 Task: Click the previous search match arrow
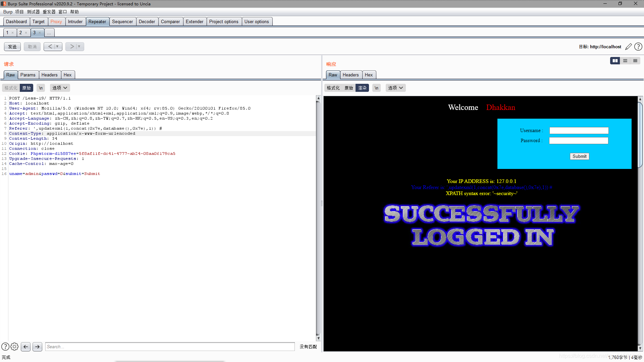(26, 347)
